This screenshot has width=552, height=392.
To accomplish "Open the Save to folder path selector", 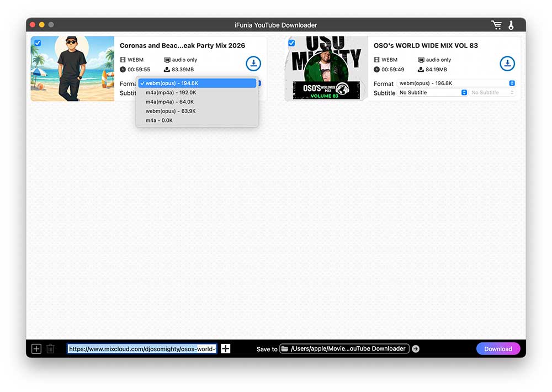I will pos(345,348).
